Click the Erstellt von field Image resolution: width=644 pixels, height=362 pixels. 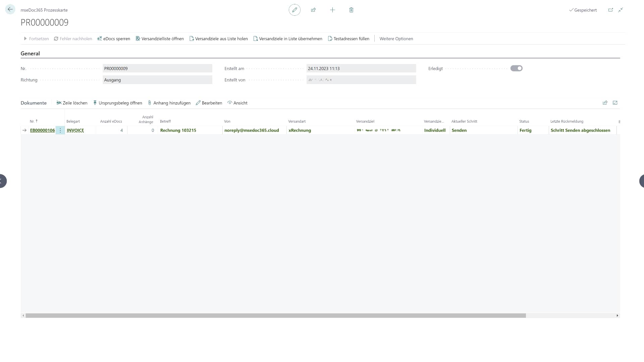361,80
